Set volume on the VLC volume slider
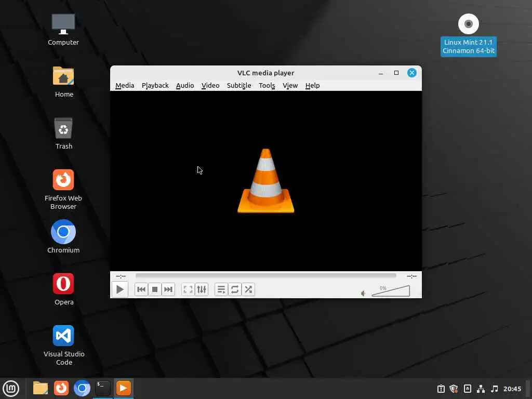 (x=391, y=291)
